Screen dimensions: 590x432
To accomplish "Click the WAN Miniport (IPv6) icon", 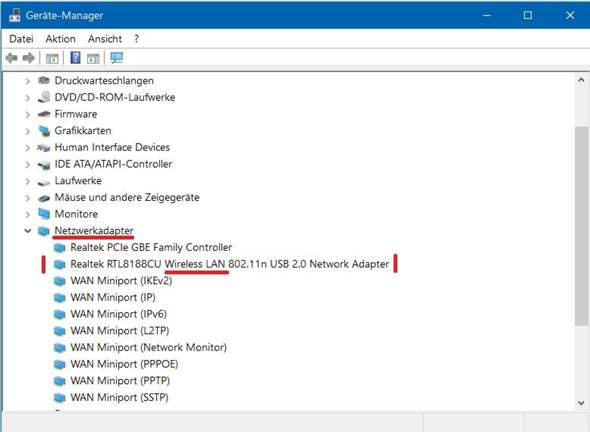I will click(x=59, y=314).
